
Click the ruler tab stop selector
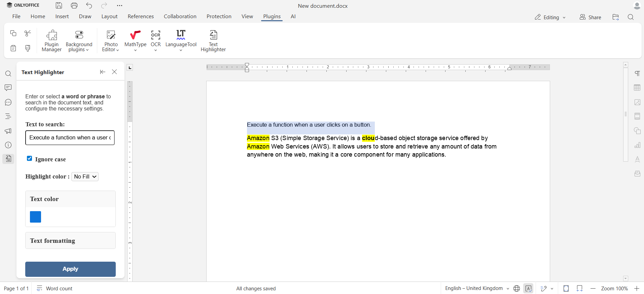pos(130,68)
